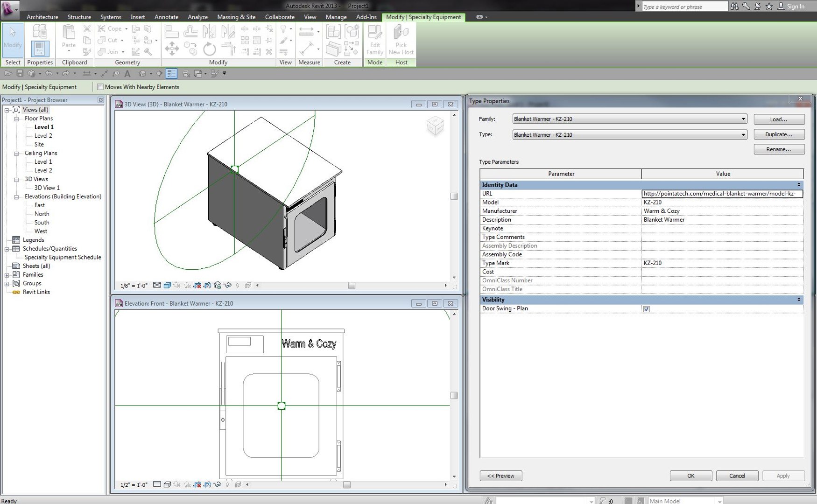Open the Insert ribbon tab
Viewport: 817px width, 504px height.
(x=138, y=17)
